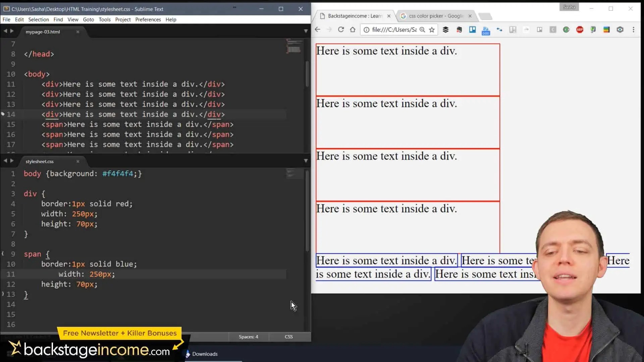This screenshot has height=362, width=644.
Task: Click the backstageincome.com logo
Action: (91, 350)
